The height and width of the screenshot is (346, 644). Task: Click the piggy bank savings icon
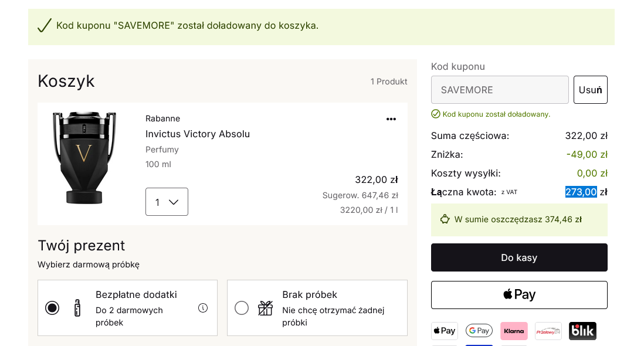click(445, 219)
